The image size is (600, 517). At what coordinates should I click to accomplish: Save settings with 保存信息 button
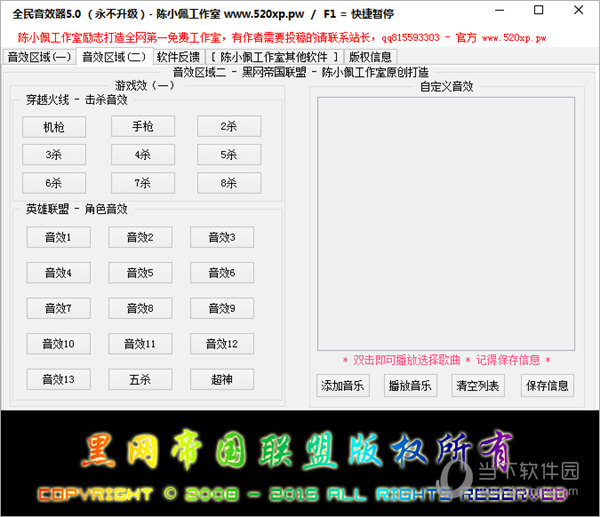click(x=547, y=386)
